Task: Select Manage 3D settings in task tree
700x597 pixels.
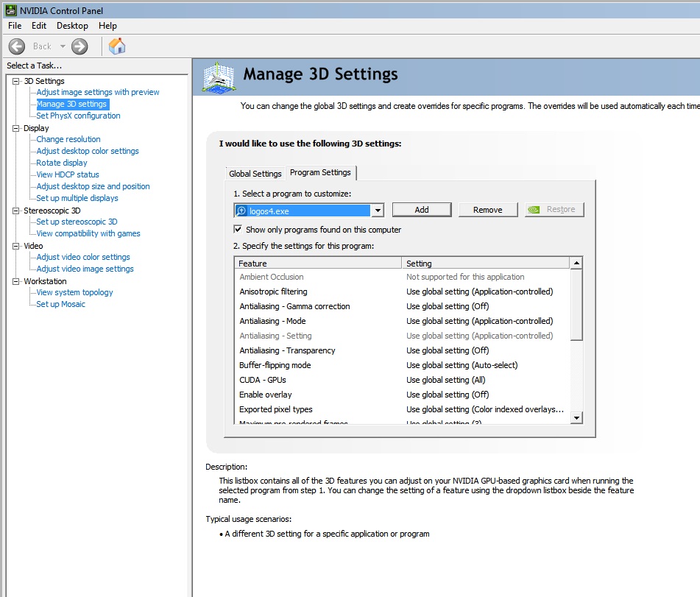Action: point(71,104)
